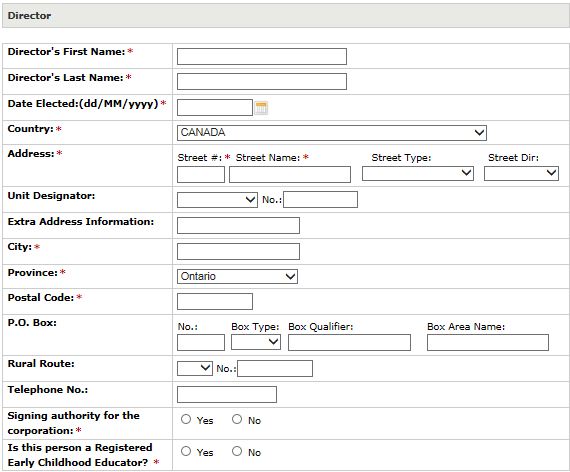Click the Rural Route No. field
570x472 pixels.
(x=275, y=368)
